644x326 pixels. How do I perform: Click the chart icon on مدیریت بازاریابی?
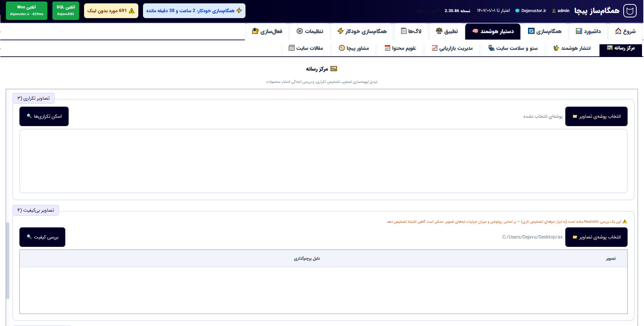point(434,48)
